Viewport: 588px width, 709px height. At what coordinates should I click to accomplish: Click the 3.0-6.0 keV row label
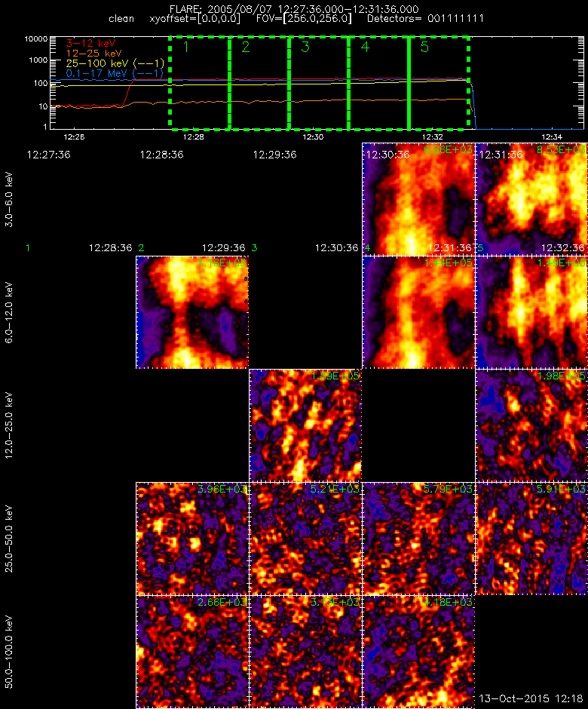point(10,199)
